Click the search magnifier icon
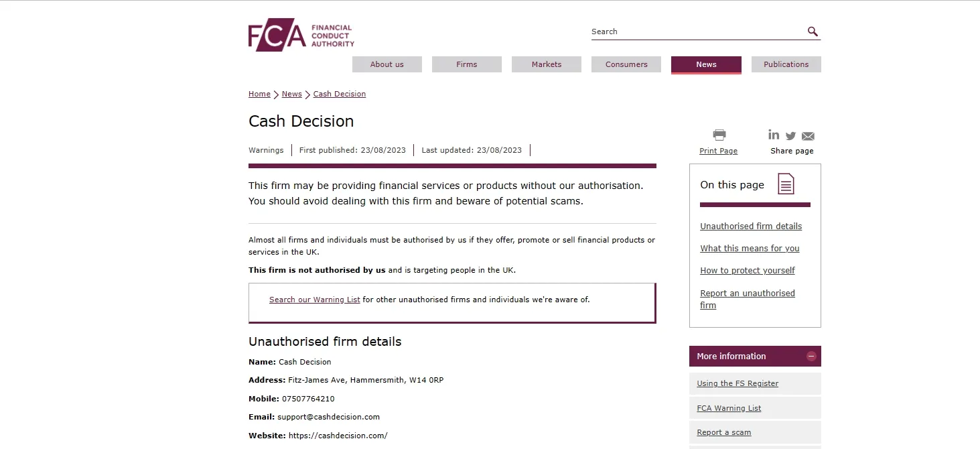Image resolution: width=980 pixels, height=449 pixels. tap(813, 31)
